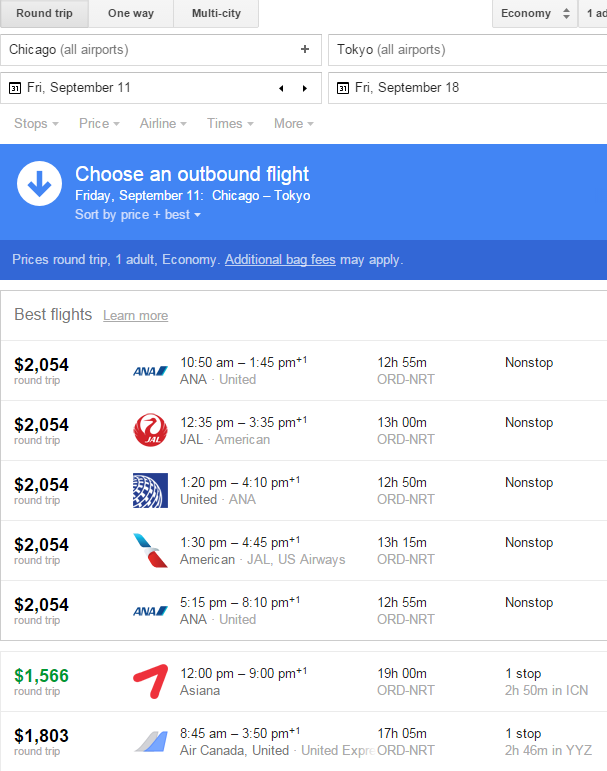
Task: Expand Sort by price + best
Action: 138,215
